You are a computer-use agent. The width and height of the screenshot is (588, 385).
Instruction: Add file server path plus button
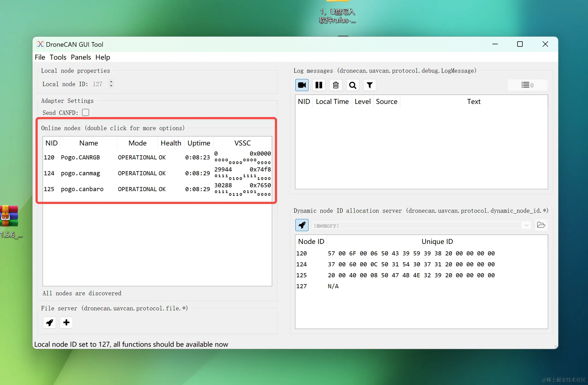[66, 323]
